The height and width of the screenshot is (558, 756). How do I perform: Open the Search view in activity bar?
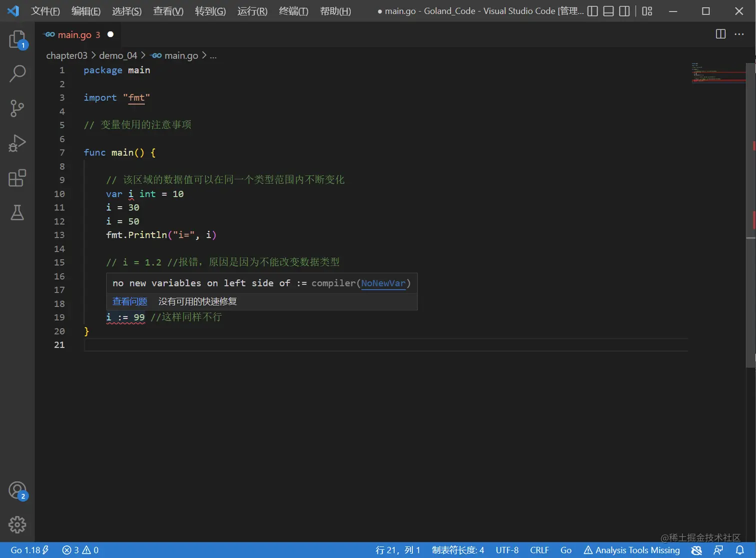point(17,74)
